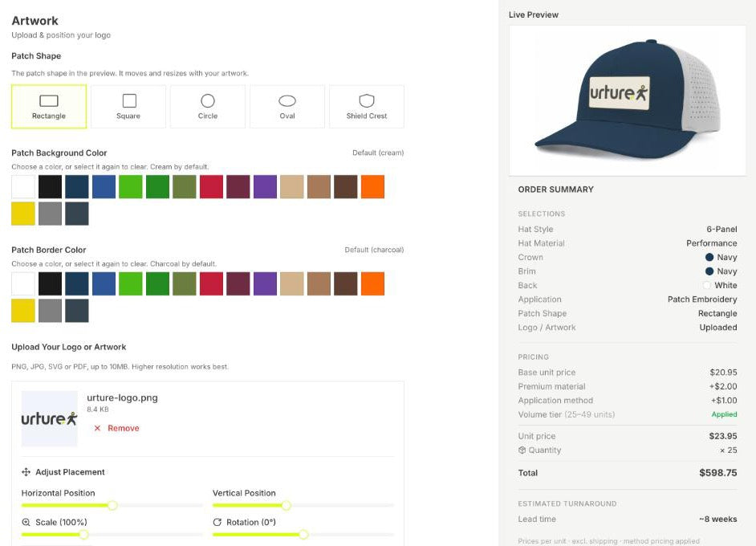Choose royal blue patch border color
This screenshot has width=756, height=546.
tap(104, 283)
